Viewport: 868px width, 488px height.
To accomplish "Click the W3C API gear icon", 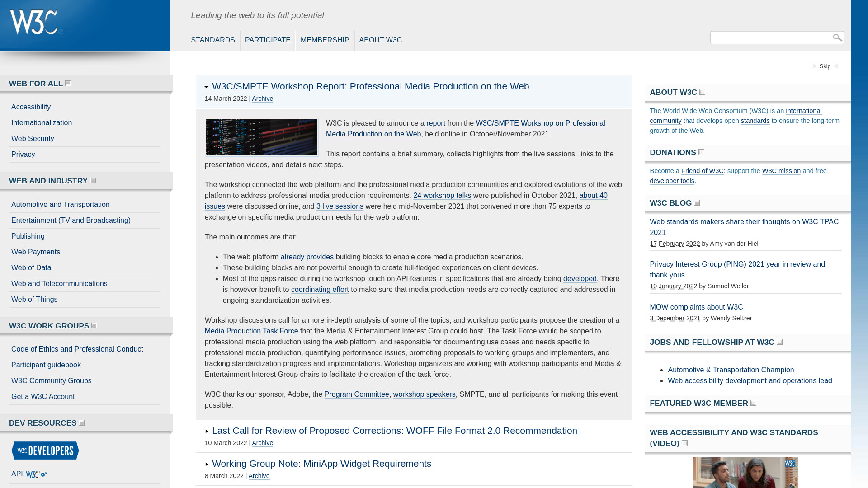I will point(36,474).
